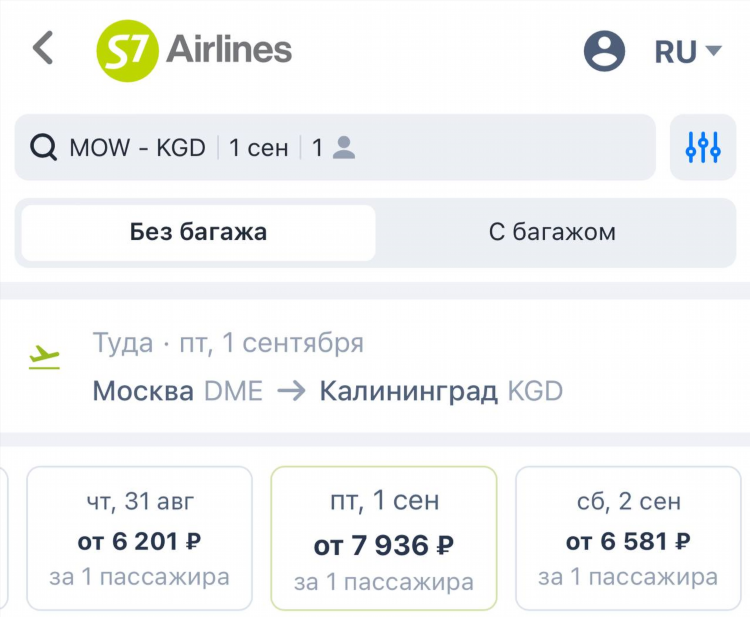Select the пт, 1 сен date card
This screenshot has width=750, height=617.
[384, 538]
